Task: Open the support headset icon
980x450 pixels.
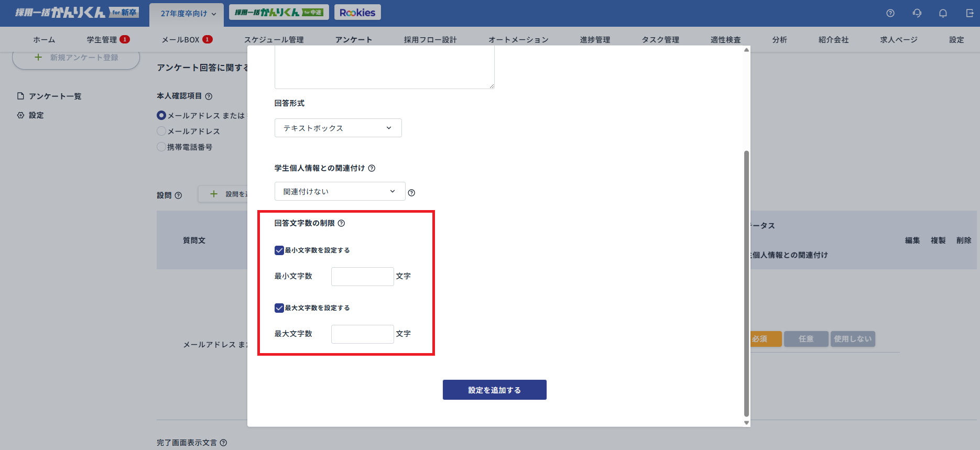Action: pyautogui.click(x=917, y=13)
